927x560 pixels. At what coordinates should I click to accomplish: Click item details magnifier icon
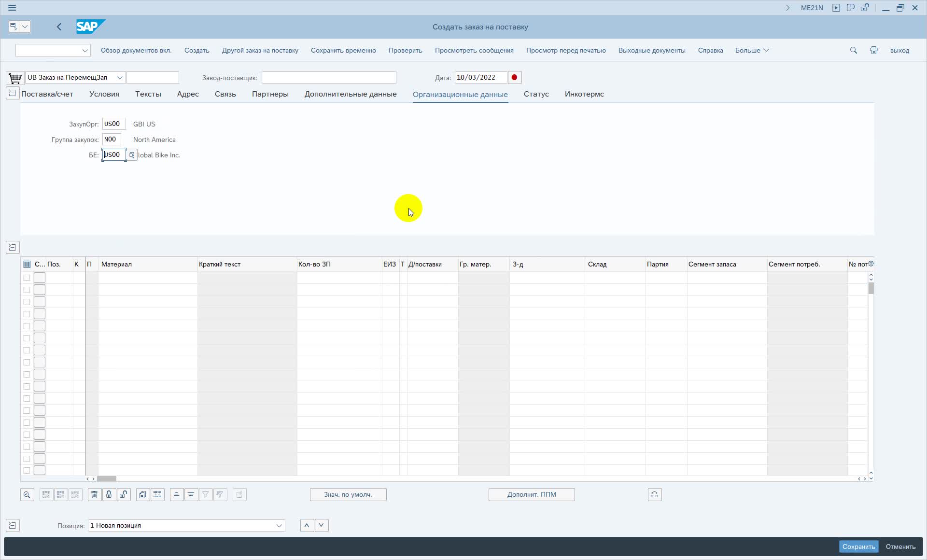click(x=27, y=494)
